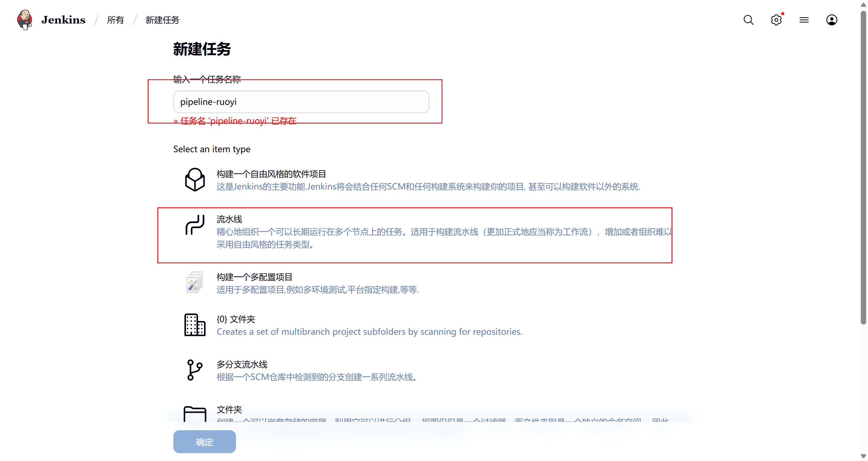This screenshot has width=868, height=461.
Task: Click the freestyle project description text
Action: tap(428, 187)
